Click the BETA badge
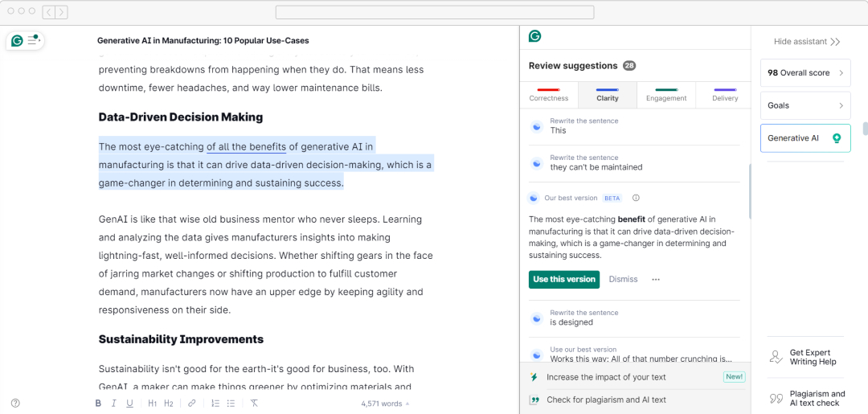The image size is (868, 414). (612, 198)
